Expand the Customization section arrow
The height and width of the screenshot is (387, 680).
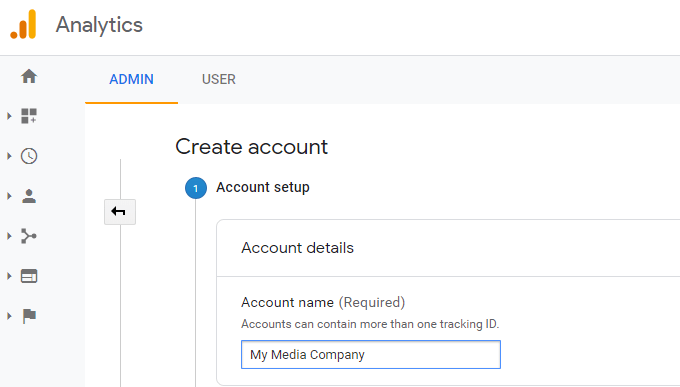coord(9,116)
